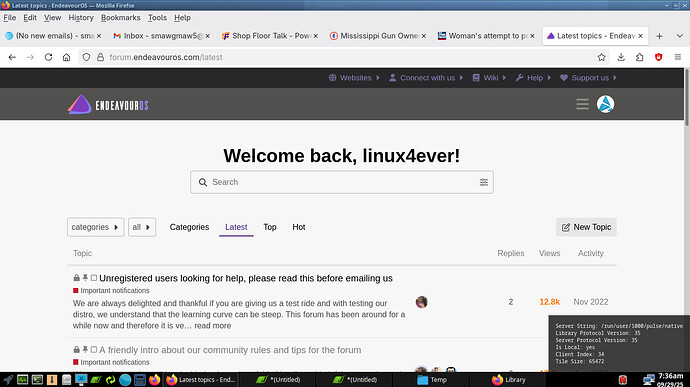The width and height of the screenshot is (690, 387).
Task: Select the Top topics tab
Action: pyautogui.click(x=270, y=227)
